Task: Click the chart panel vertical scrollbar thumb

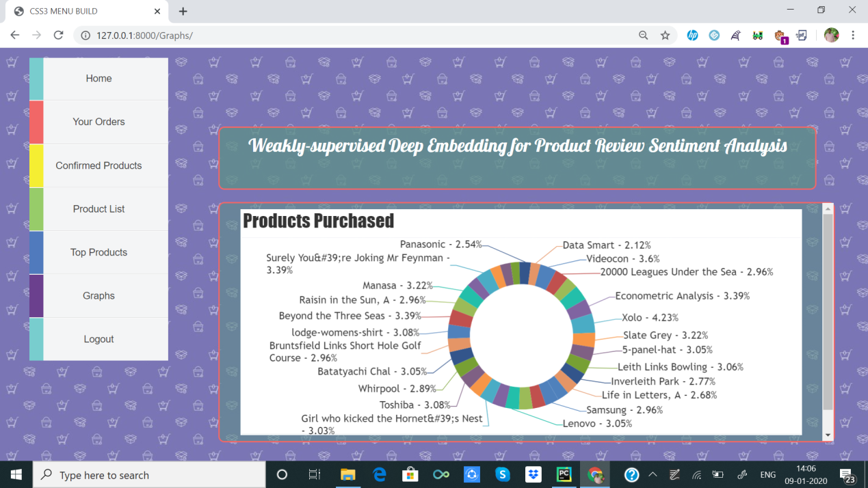Action: [x=828, y=312]
